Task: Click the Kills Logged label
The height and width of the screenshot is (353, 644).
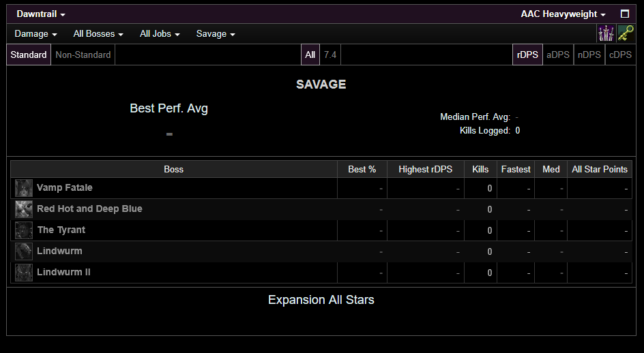Action: pyautogui.click(x=484, y=131)
